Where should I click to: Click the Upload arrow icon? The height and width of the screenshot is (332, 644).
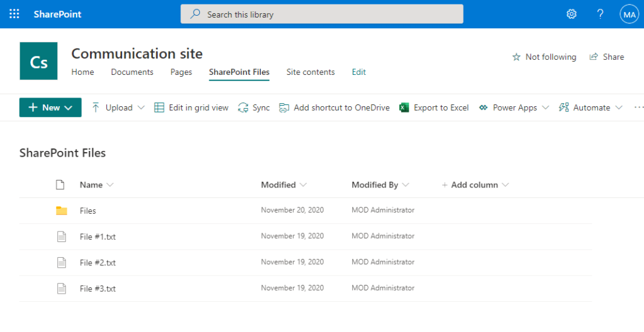(x=96, y=108)
